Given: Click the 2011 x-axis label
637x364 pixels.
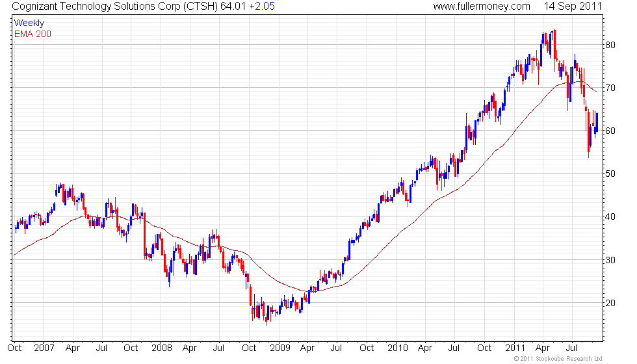Looking at the screenshot, I should (x=515, y=348).
